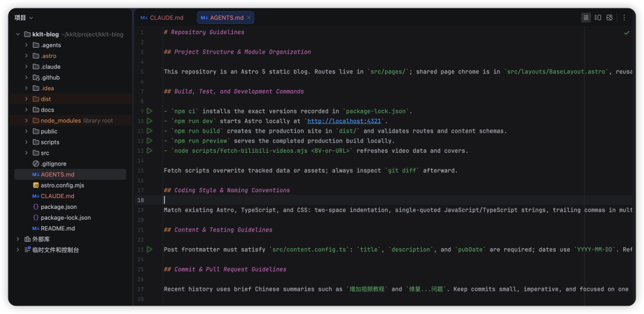Click the 临时文件和控制台 icon
This screenshot has height=314, width=644.
tap(27, 250)
